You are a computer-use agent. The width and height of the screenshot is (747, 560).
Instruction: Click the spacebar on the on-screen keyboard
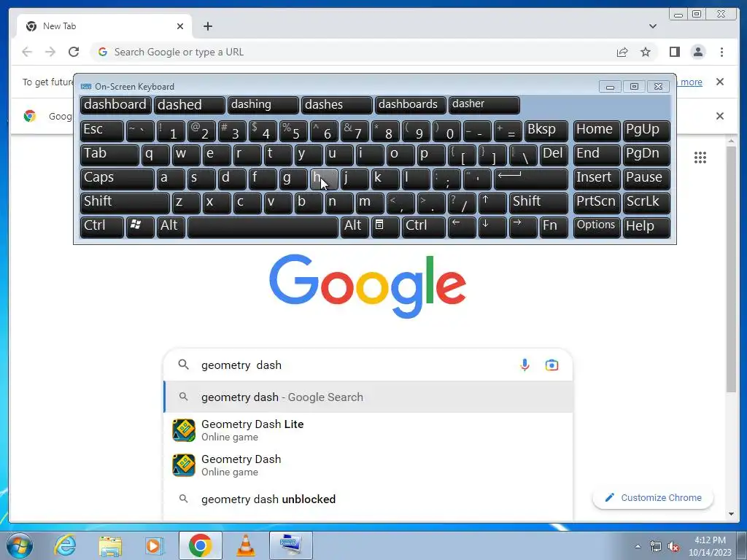point(263,227)
